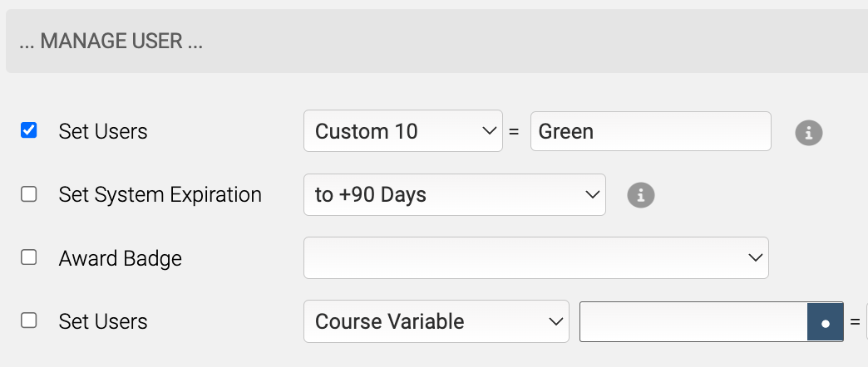Screen dimensions: 868x367
Task: Click into the Green text field
Action: pyautogui.click(x=650, y=131)
